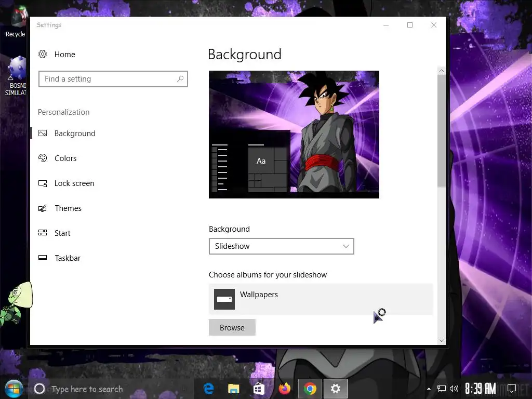This screenshot has height=399, width=532.
Task: Click the taskbar clock showing 8:39 AM
Action: pyautogui.click(x=481, y=389)
